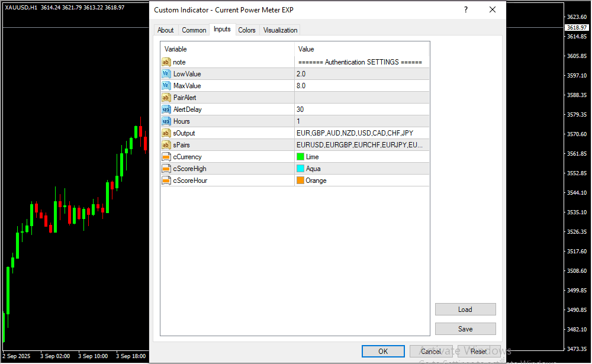Image resolution: width=592 pixels, height=364 pixels.
Task: Open the Visualization tab
Action: pos(281,30)
